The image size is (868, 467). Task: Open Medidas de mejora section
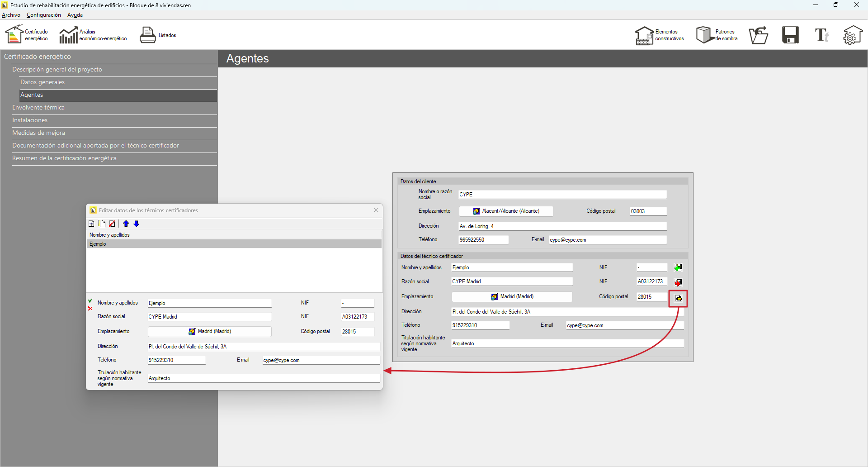114,133
